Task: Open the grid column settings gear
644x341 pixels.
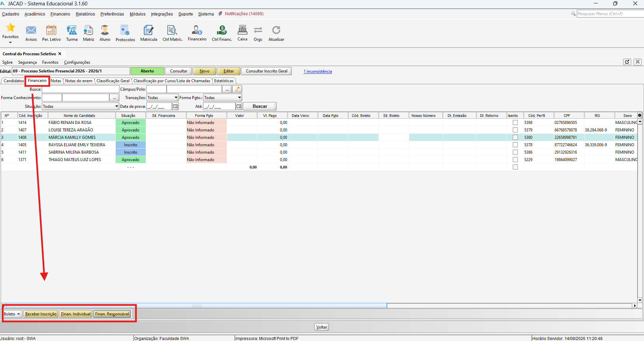Action: point(640,115)
